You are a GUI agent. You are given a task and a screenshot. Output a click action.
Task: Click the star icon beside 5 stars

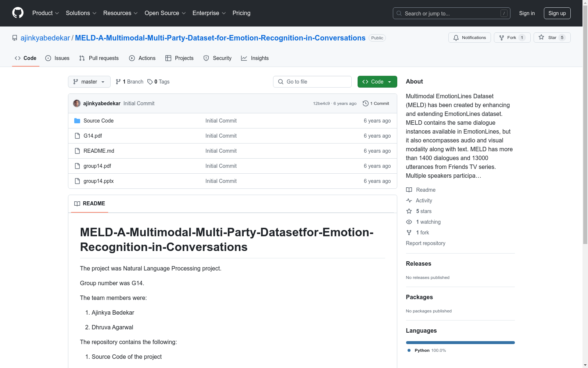[x=409, y=211]
